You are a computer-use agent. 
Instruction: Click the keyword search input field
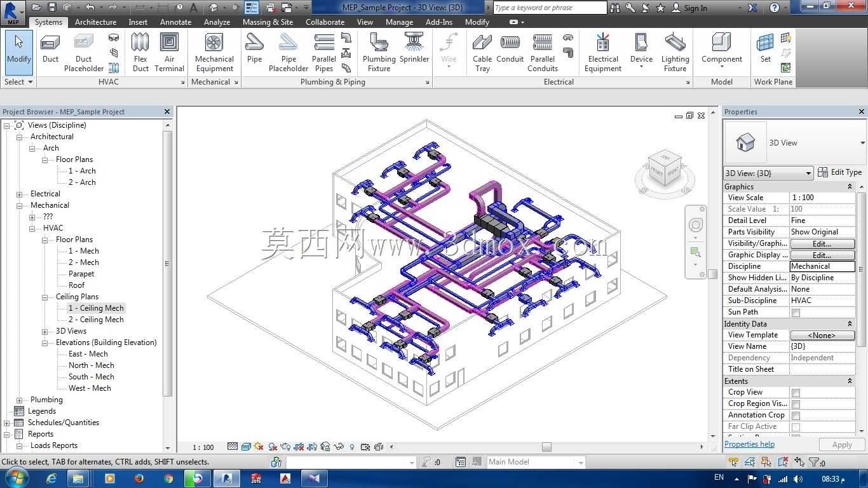click(550, 8)
